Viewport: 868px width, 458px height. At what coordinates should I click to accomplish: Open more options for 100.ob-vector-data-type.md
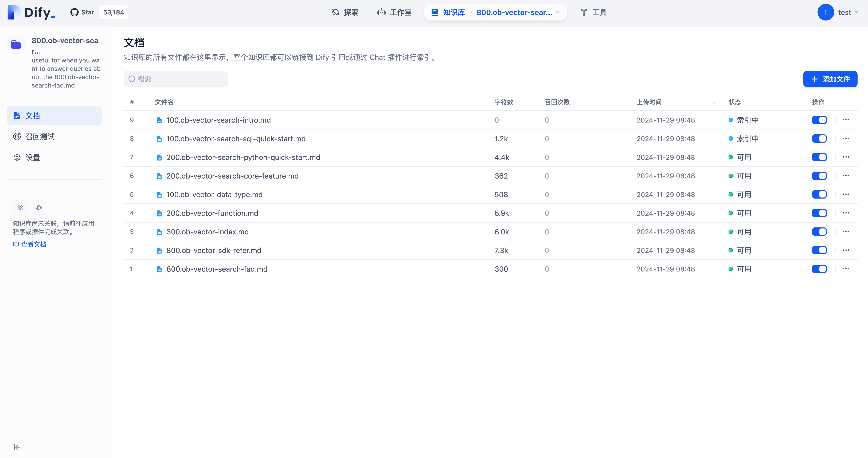tap(846, 194)
